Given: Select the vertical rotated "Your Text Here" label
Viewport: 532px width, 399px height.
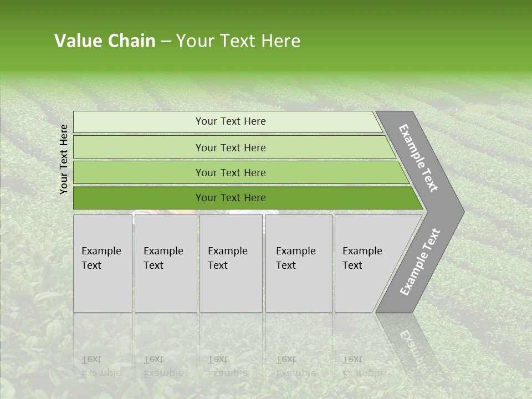Looking at the screenshot, I should [64, 159].
